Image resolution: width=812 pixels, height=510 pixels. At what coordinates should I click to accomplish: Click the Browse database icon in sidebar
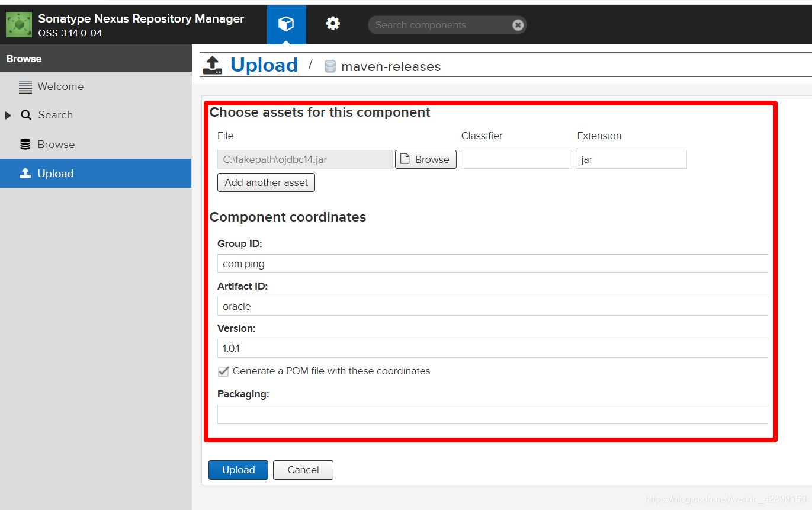click(25, 144)
